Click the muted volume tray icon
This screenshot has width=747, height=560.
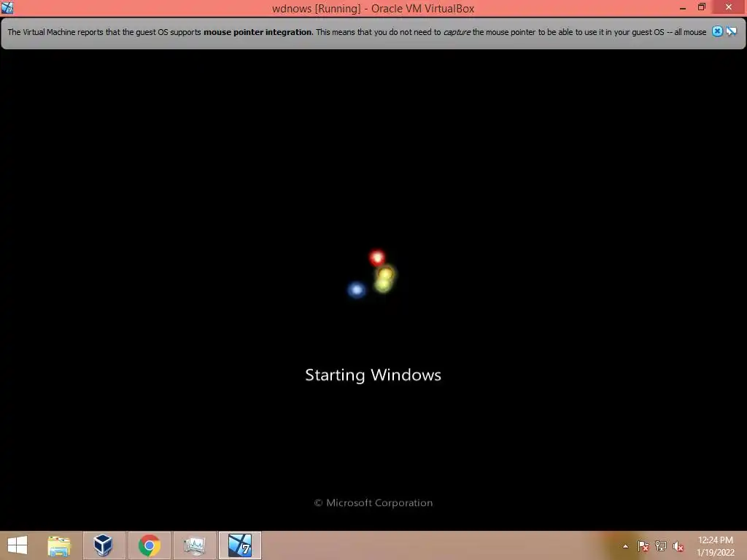[x=678, y=546]
